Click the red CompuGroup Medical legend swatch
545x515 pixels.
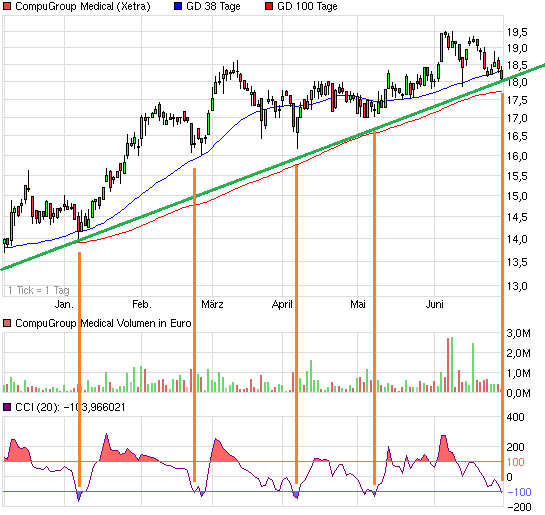tap(7, 6)
